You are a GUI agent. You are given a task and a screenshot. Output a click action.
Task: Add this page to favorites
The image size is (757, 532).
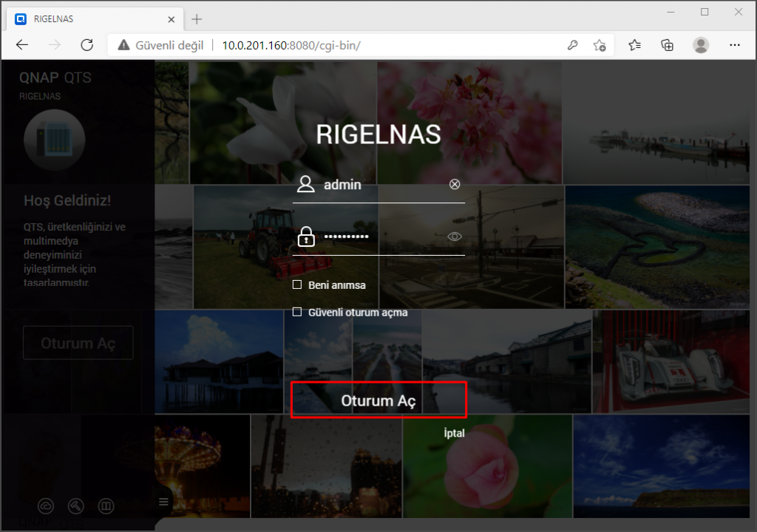click(600, 45)
